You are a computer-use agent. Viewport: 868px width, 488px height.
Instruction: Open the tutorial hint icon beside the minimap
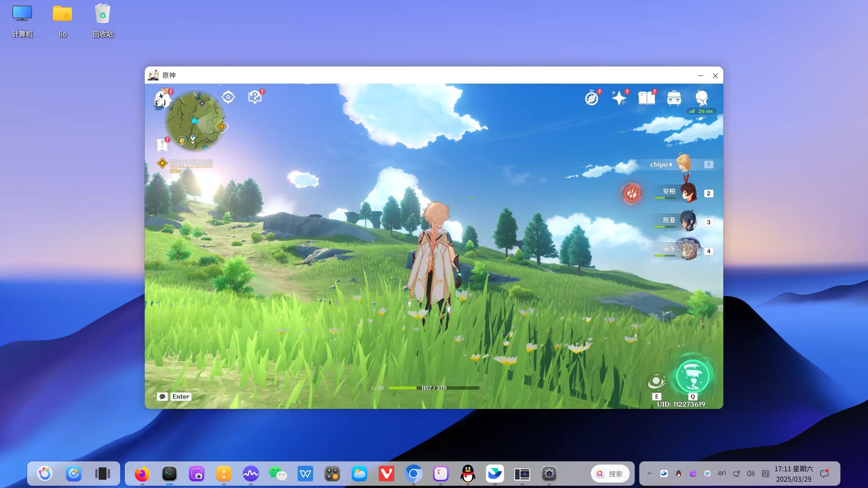pos(255,97)
